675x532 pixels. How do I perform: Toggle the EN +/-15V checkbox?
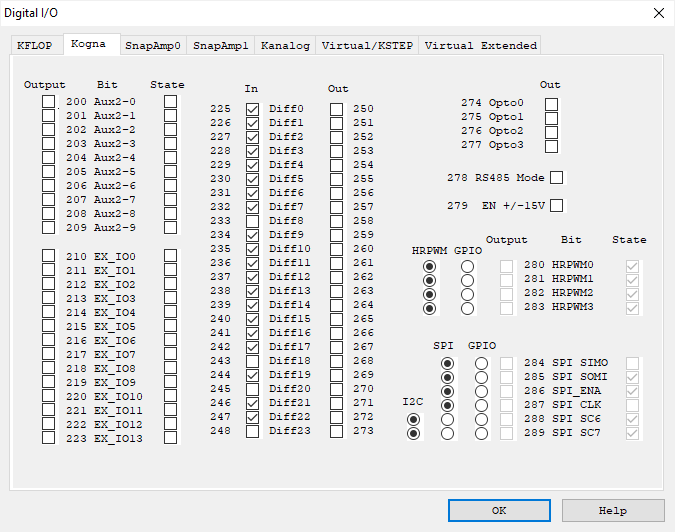(x=557, y=206)
